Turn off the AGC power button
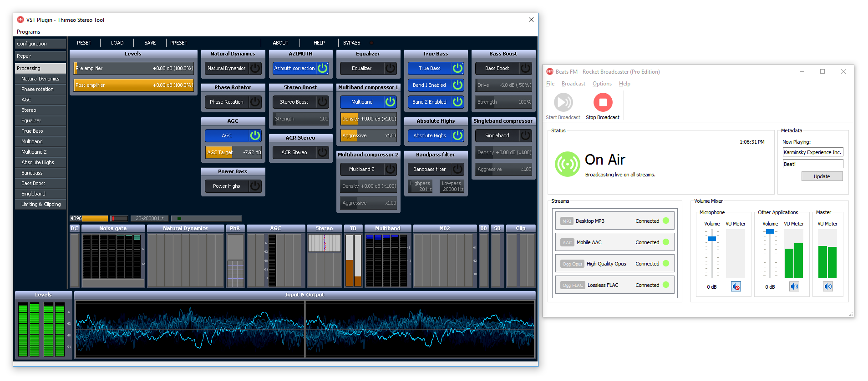The image size is (868, 381). 255,135
